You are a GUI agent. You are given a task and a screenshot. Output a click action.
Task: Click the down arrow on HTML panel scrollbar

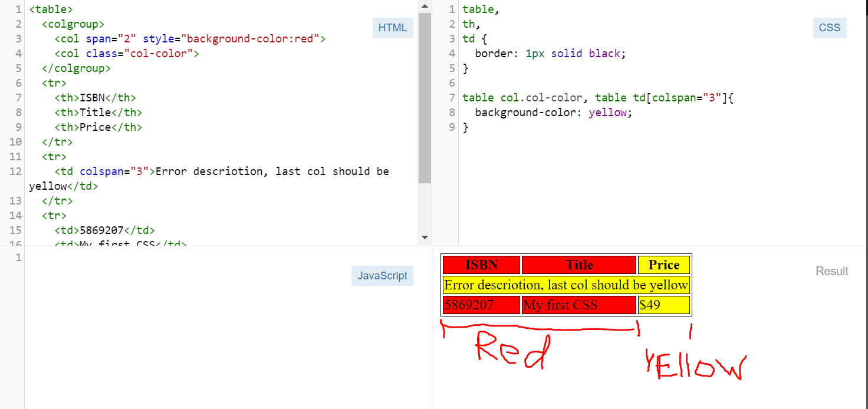(x=425, y=237)
